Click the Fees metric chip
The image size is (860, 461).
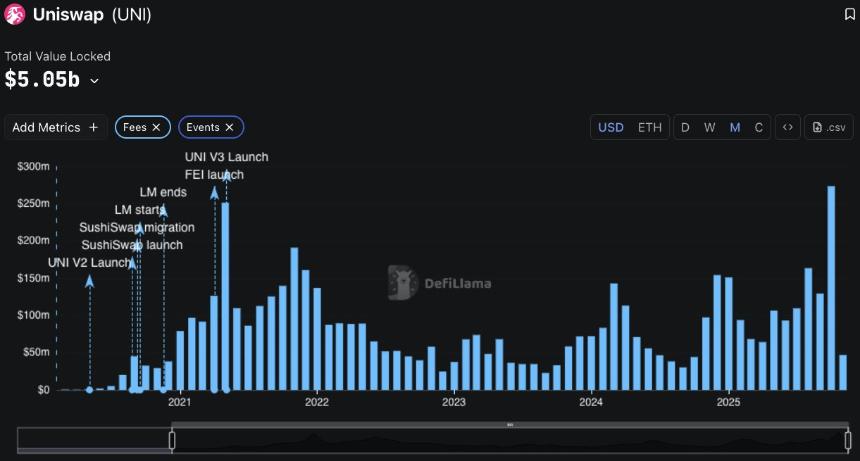coord(135,127)
